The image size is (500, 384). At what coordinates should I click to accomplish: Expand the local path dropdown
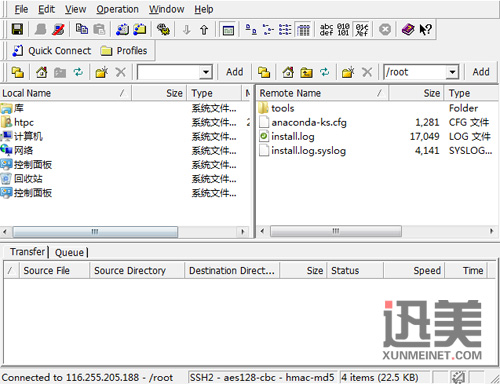(x=206, y=72)
